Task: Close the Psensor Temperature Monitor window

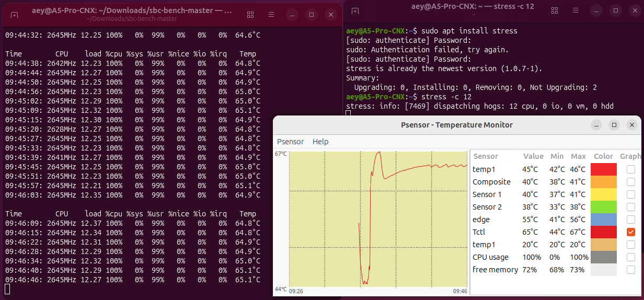Action: click(x=632, y=125)
